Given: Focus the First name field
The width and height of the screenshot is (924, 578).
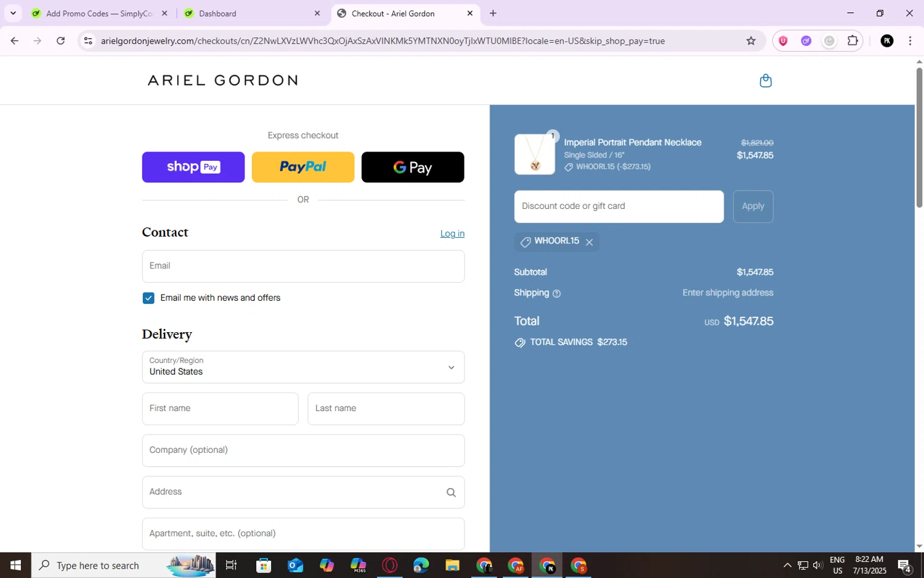Looking at the screenshot, I should point(220,409).
